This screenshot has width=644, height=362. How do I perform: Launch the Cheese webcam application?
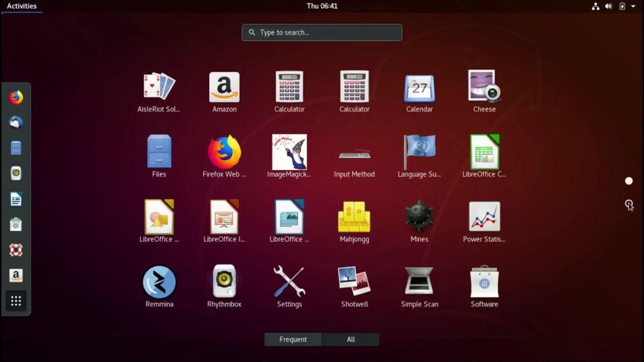[x=484, y=88]
